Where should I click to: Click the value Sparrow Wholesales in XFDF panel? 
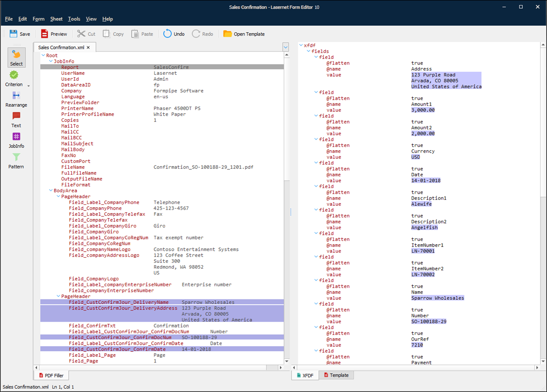pyautogui.click(x=438, y=298)
